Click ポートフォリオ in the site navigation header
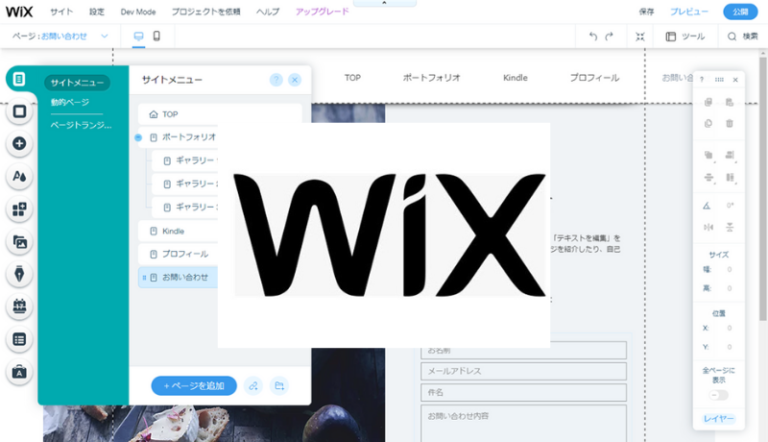Image resolution: width=768 pixels, height=442 pixels. click(x=432, y=77)
